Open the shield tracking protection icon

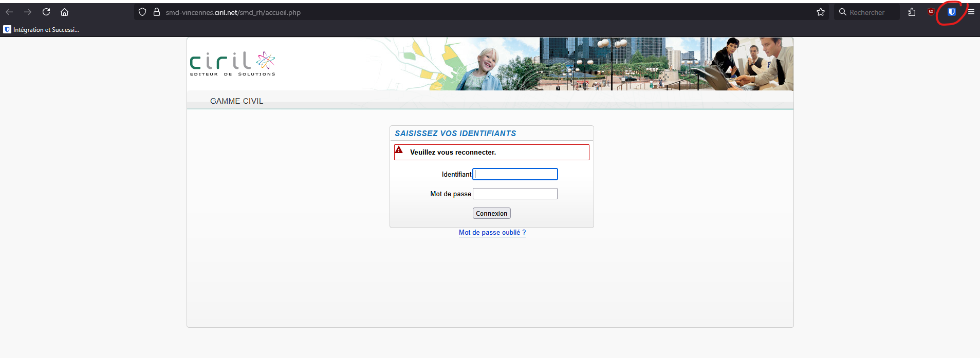coord(142,12)
